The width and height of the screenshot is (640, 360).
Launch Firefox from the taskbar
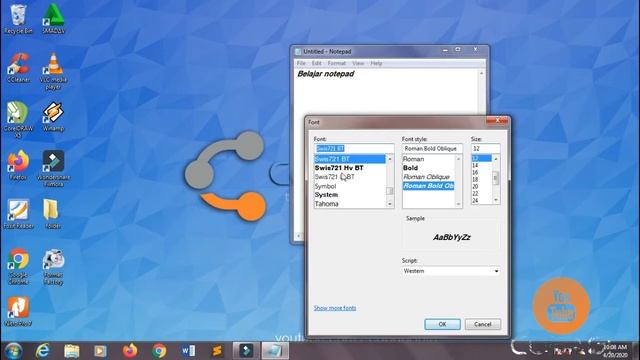(x=130, y=351)
